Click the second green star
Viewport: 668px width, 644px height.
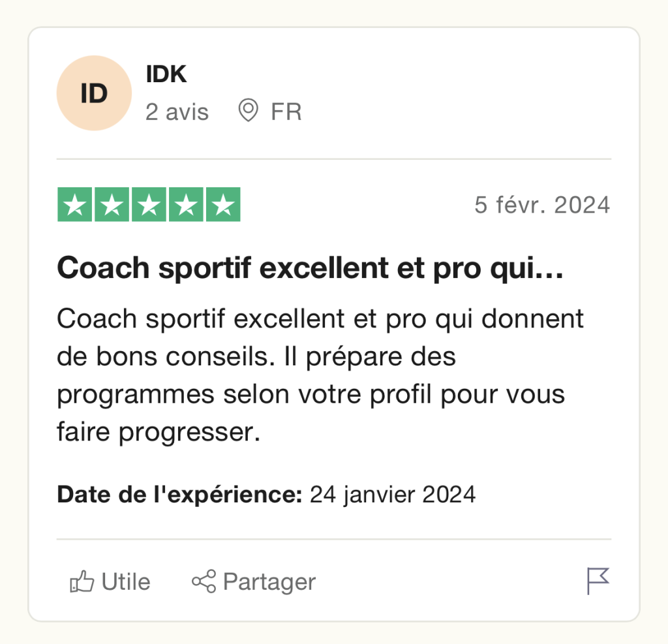tap(112, 205)
